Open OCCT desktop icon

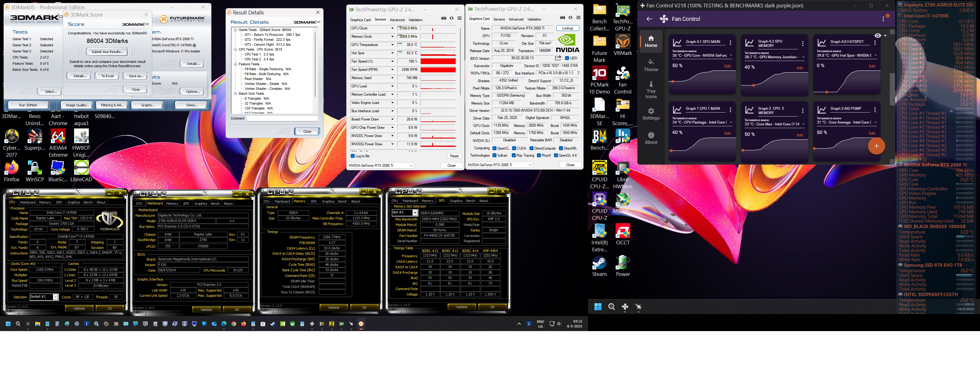623,235
